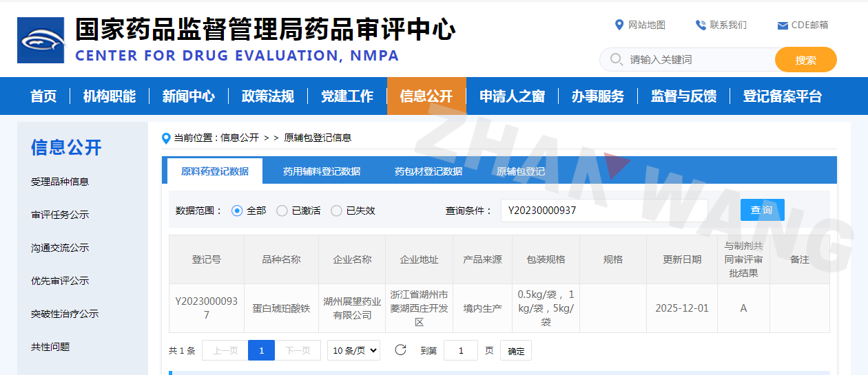
Task: Click the CDE logo image
Action: pyautogui.click(x=41, y=41)
